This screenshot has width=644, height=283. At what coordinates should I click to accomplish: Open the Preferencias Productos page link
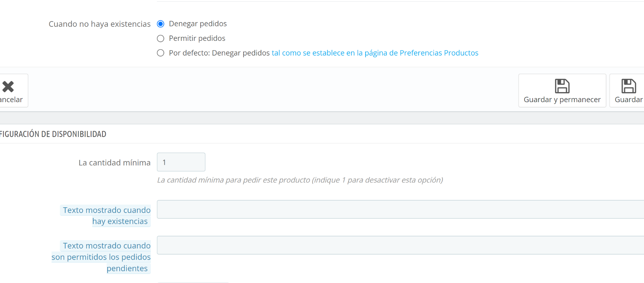point(375,53)
